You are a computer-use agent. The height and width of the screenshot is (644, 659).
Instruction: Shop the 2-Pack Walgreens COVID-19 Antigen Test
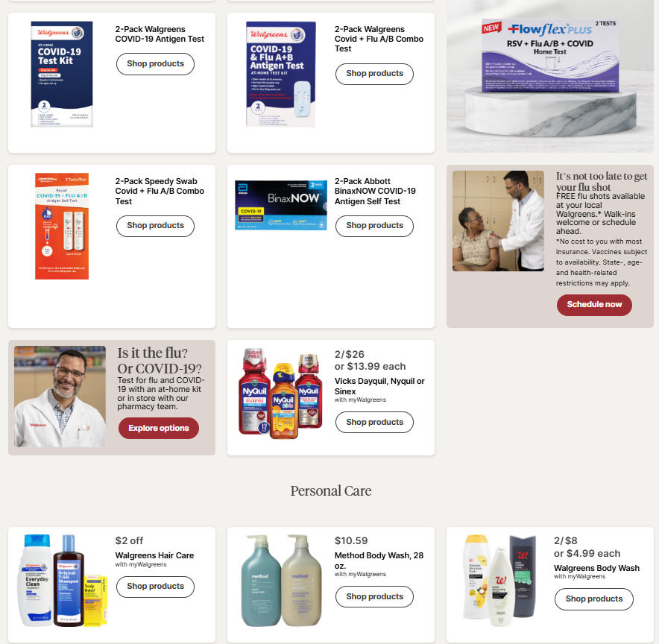point(155,64)
